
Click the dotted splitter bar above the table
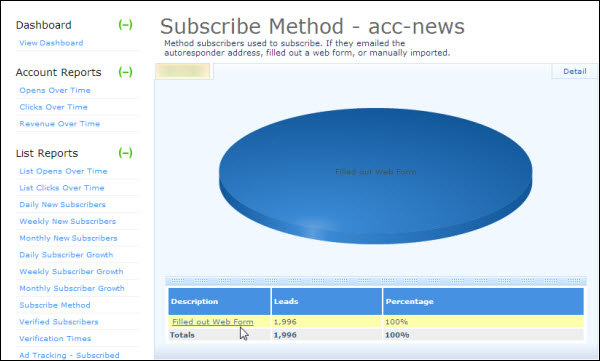tap(376, 281)
